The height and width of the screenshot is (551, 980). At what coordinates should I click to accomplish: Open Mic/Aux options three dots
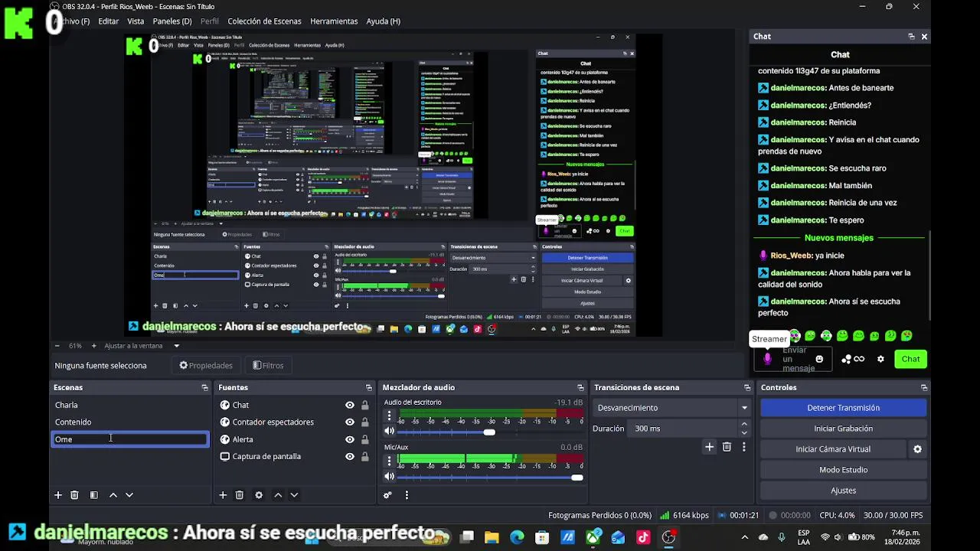(389, 461)
